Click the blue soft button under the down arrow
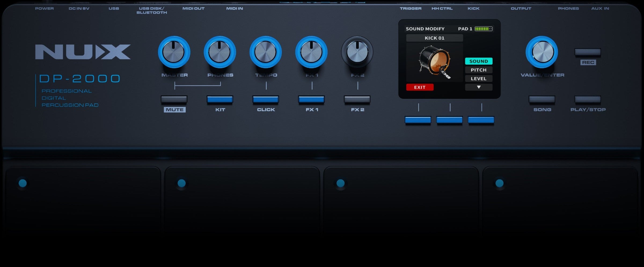Image resolution: width=644 pixels, height=267 pixels. click(x=481, y=120)
